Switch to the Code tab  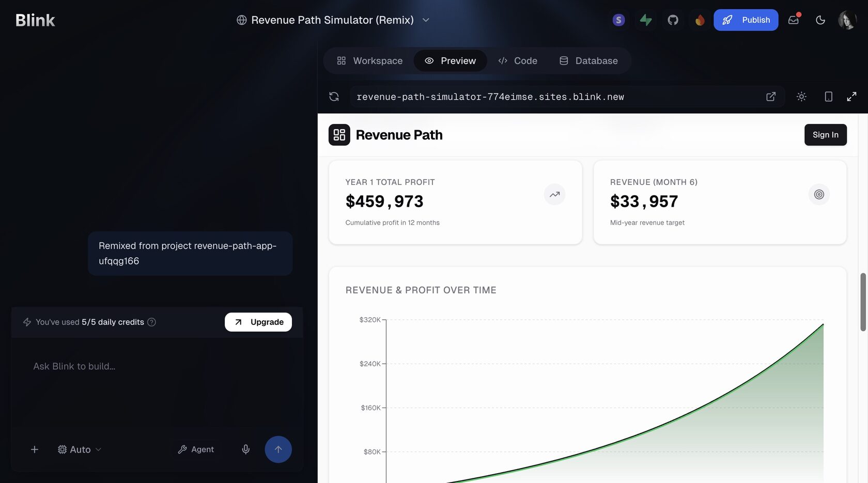[518, 61]
